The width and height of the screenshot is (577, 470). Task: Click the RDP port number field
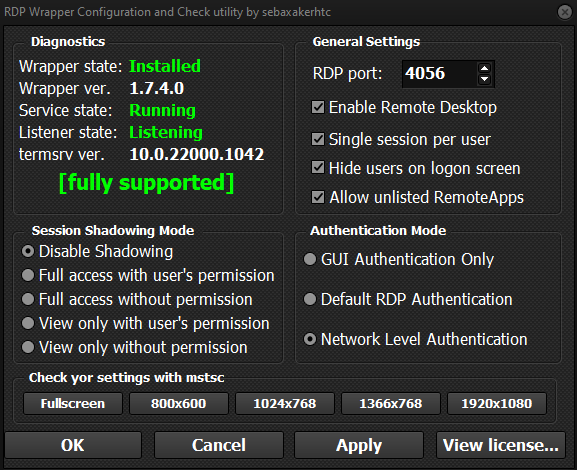coord(440,74)
